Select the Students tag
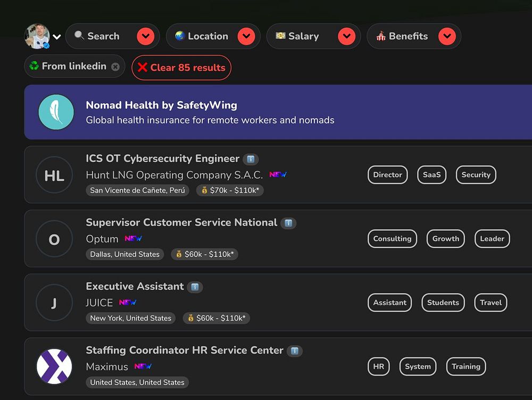Image resolution: width=532 pixels, height=400 pixels. (443, 302)
